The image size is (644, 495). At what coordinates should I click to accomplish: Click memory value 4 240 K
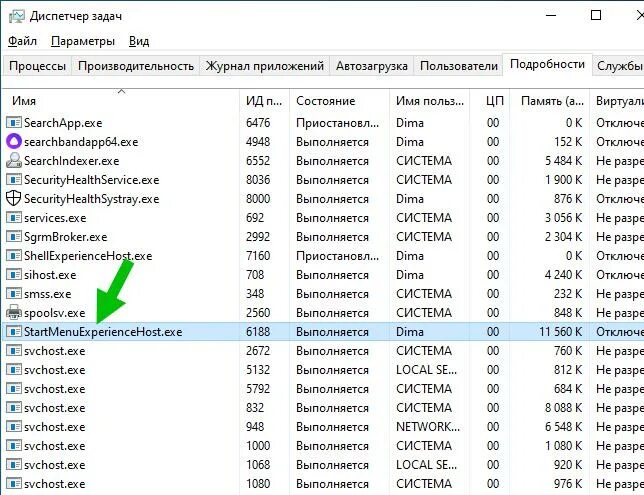coord(564,274)
